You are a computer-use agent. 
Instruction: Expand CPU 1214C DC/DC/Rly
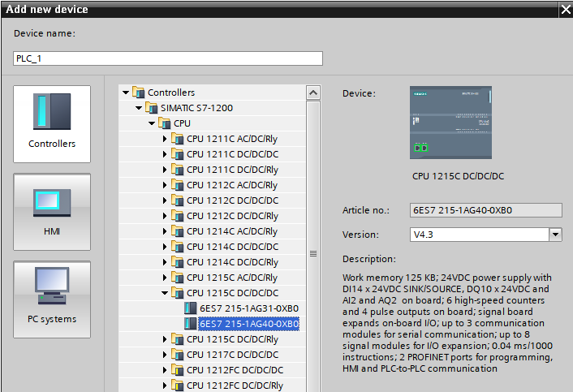[165, 262]
